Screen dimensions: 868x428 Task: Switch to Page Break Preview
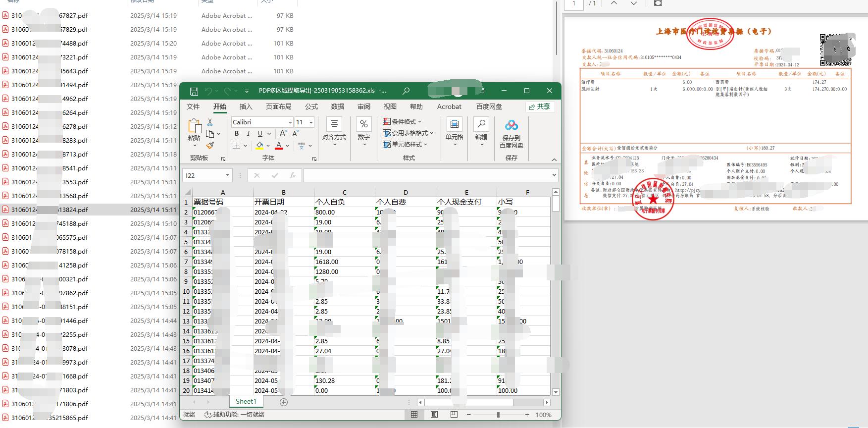(454, 415)
